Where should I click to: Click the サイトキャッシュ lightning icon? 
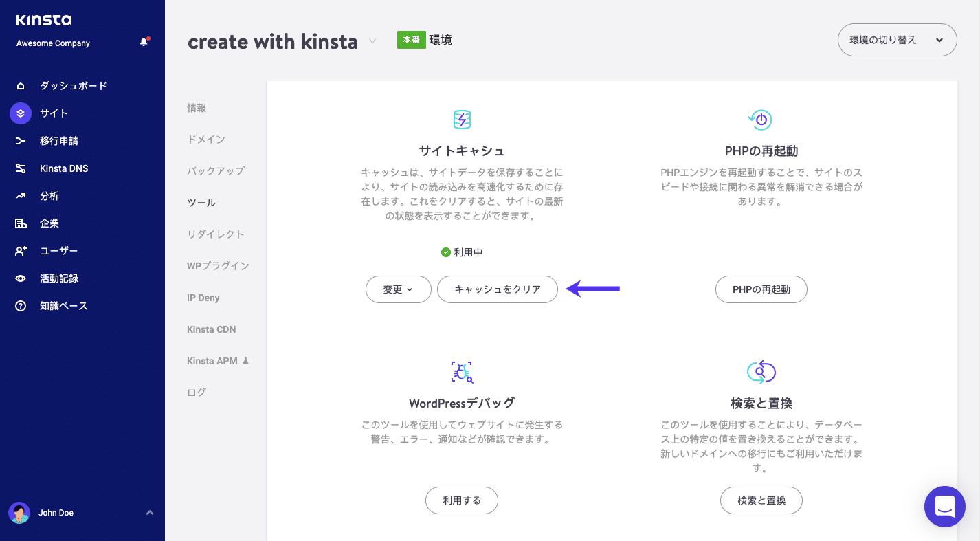point(462,119)
